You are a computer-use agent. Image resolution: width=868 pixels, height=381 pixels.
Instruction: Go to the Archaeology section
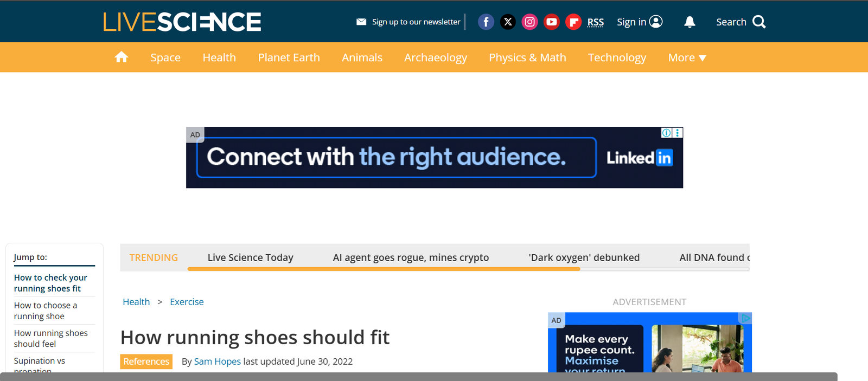(x=435, y=57)
